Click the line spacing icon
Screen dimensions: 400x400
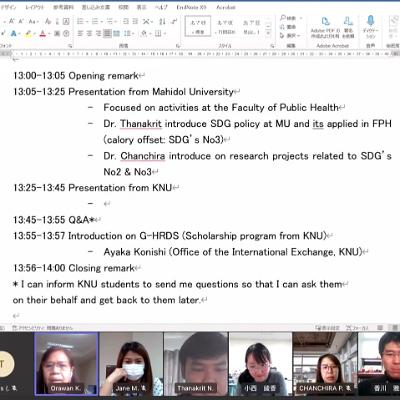tap(127, 33)
